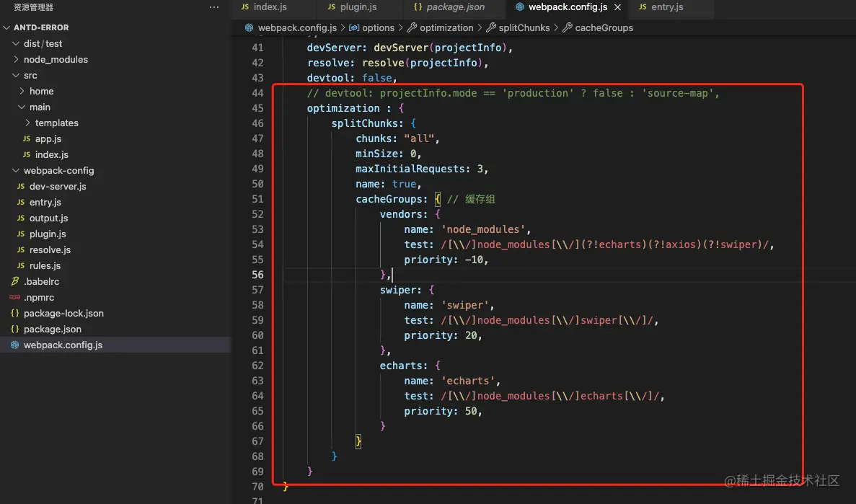Click the JS icon of rules.js
Screen dimensions: 856x504
[x=21, y=265]
